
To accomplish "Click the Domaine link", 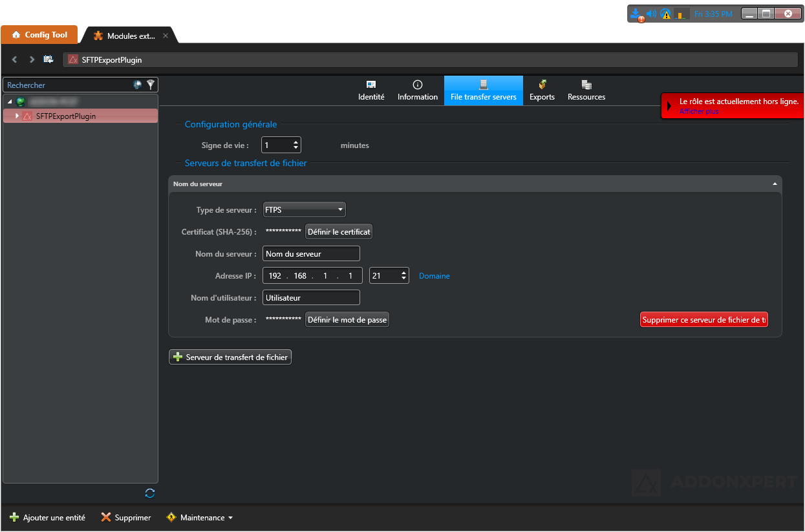I will click(x=435, y=276).
